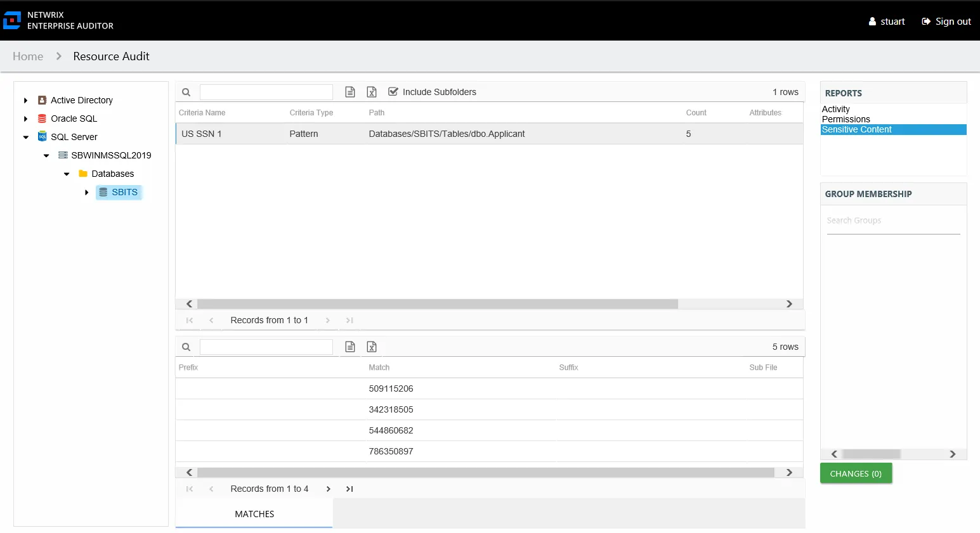Select match row 786350897
The height and width of the screenshot is (533, 980).
(x=489, y=451)
